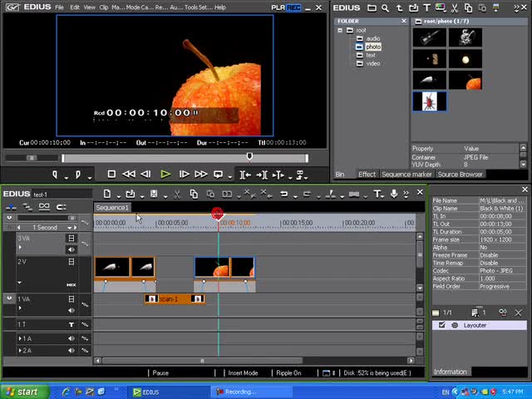This screenshot has width=532, height=399.
Task: Expand the 1 A audio track
Action: pos(21,339)
